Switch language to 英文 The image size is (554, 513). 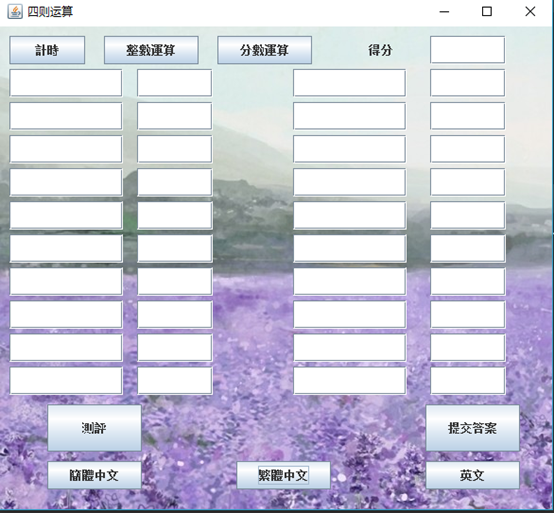(x=472, y=475)
